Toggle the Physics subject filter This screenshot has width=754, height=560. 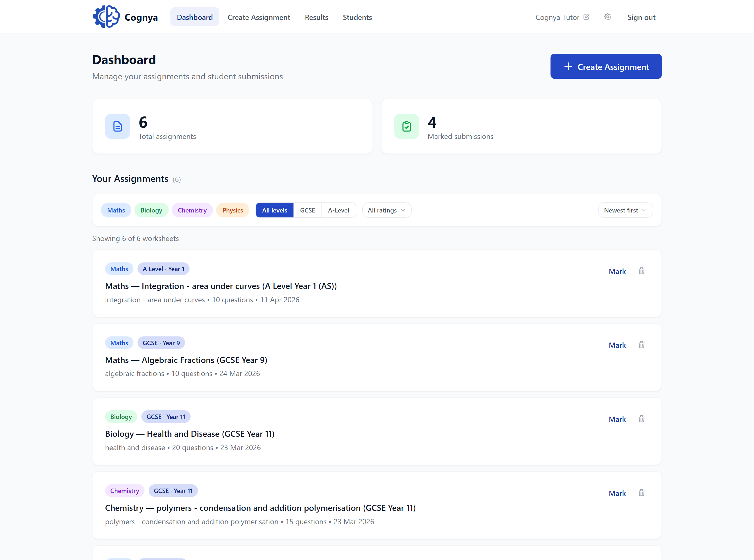[x=232, y=210]
